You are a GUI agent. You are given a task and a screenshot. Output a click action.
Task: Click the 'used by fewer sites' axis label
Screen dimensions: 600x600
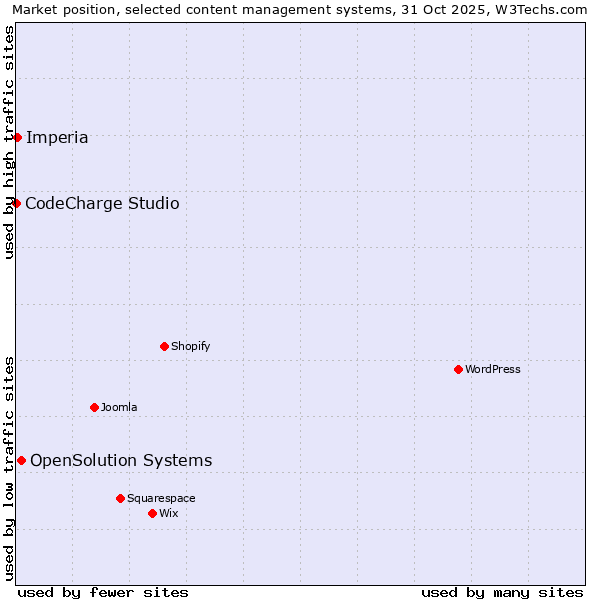[x=103, y=592]
